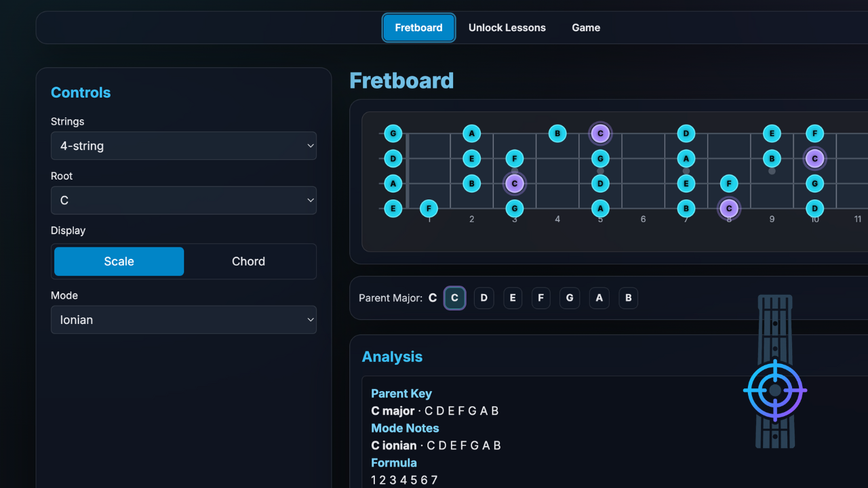Click the Mode Notes label
The image size is (868, 488).
click(405, 428)
